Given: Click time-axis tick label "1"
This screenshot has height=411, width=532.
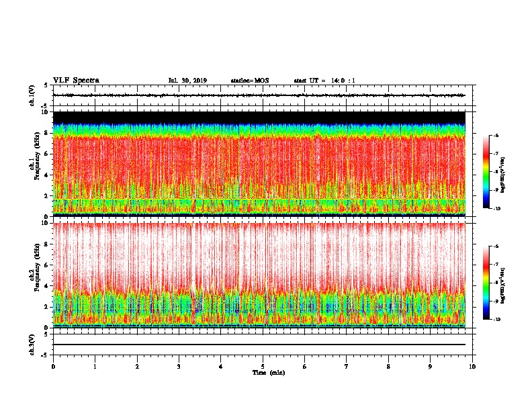Looking at the screenshot, I should pyautogui.click(x=95, y=367).
